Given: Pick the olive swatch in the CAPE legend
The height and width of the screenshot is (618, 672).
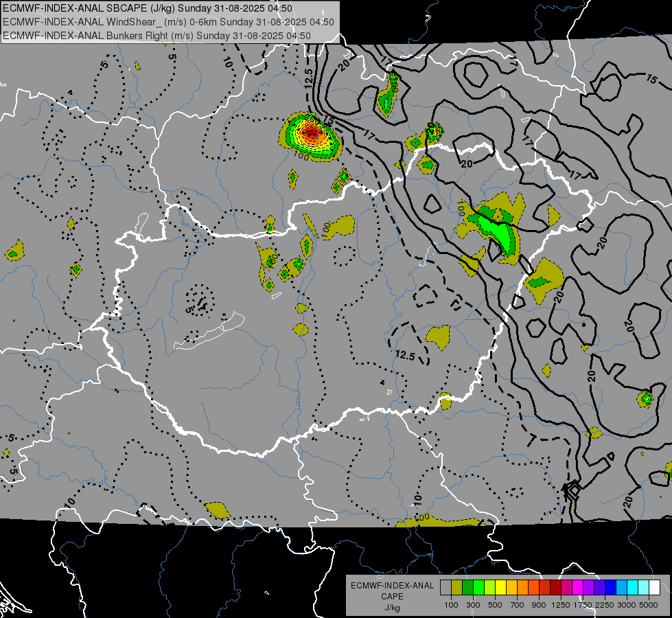Looking at the screenshot, I should click(x=457, y=588).
